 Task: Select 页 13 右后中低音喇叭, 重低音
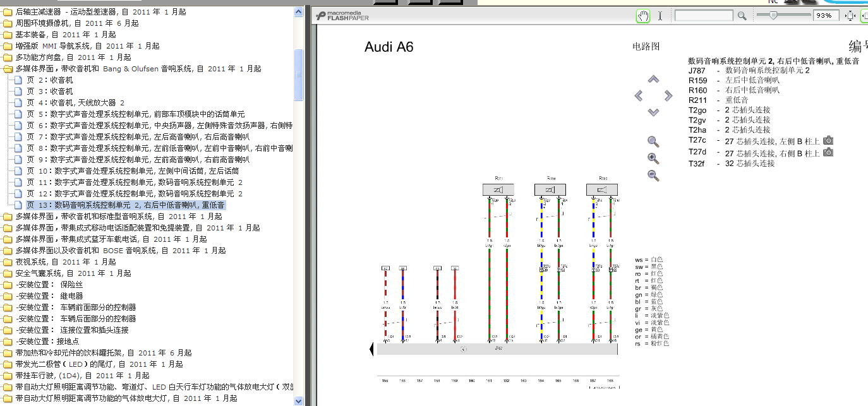126,205
